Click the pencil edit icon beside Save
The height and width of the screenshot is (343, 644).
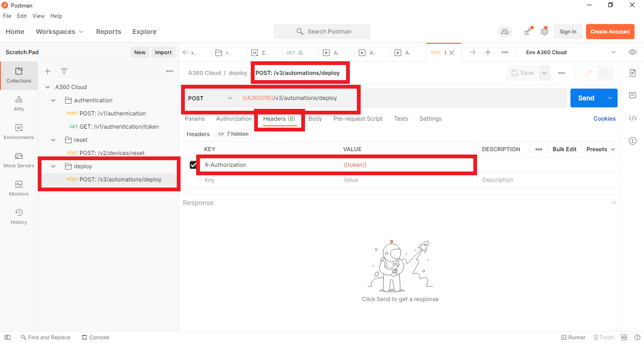point(589,73)
